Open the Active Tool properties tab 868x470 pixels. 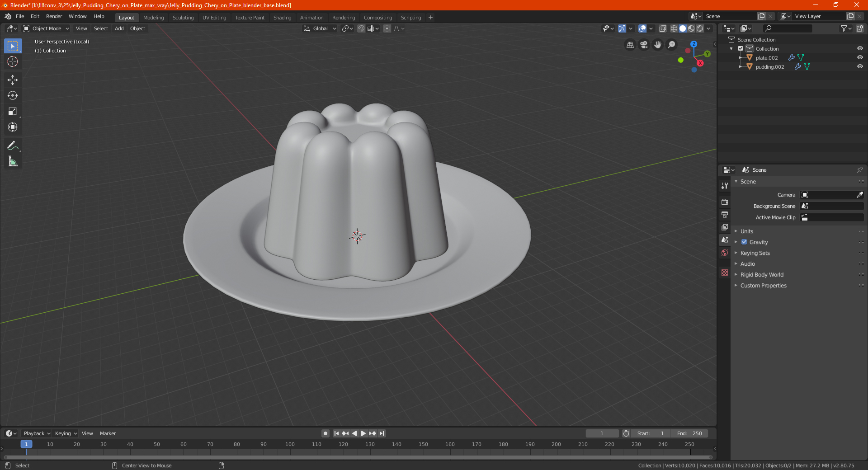(x=725, y=186)
